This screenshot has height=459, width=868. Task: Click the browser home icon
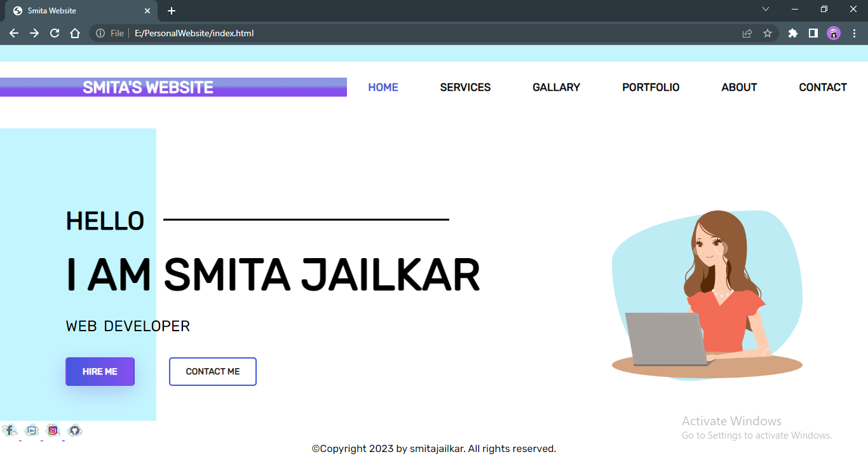pyautogui.click(x=75, y=33)
